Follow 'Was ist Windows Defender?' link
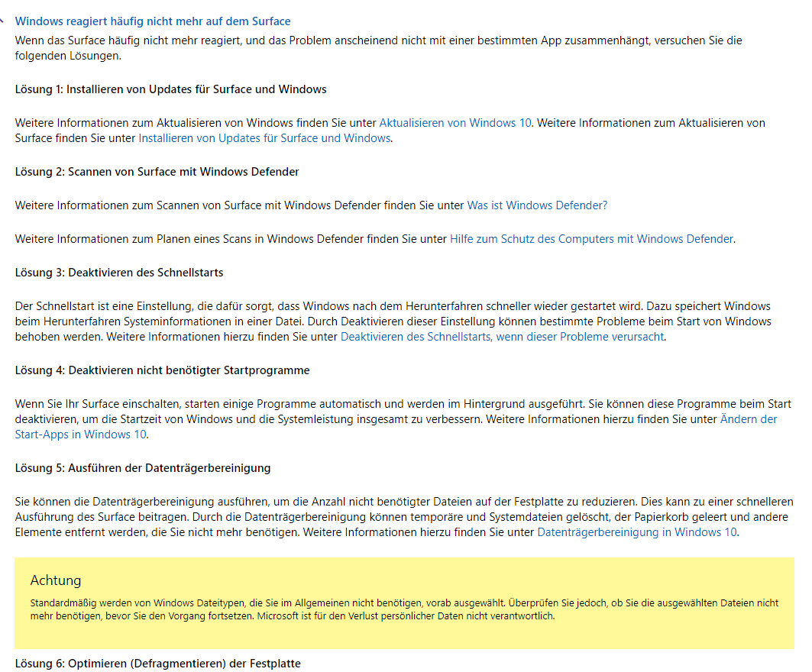This screenshot has width=812, height=672. pos(537,205)
